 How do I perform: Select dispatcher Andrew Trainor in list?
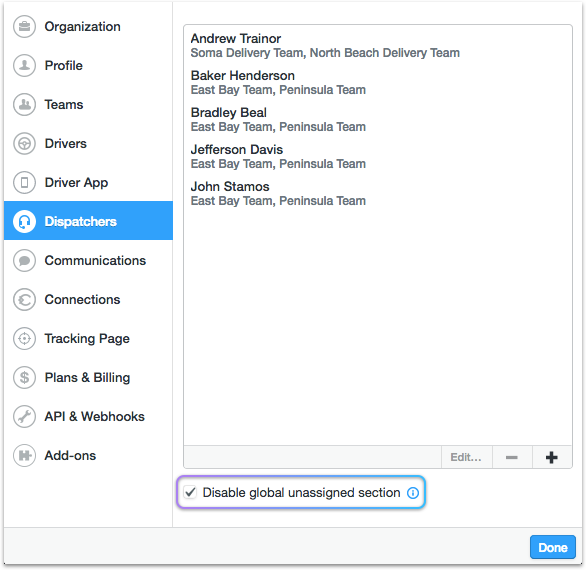377,46
